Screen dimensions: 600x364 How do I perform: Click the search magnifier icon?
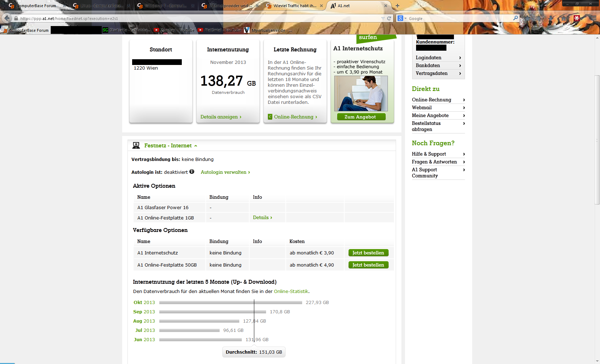click(515, 18)
